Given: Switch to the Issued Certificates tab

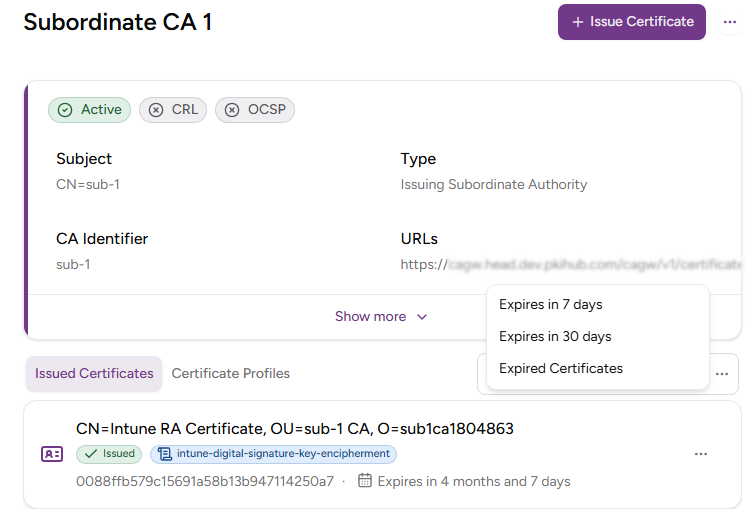Looking at the screenshot, I should 94,373.
